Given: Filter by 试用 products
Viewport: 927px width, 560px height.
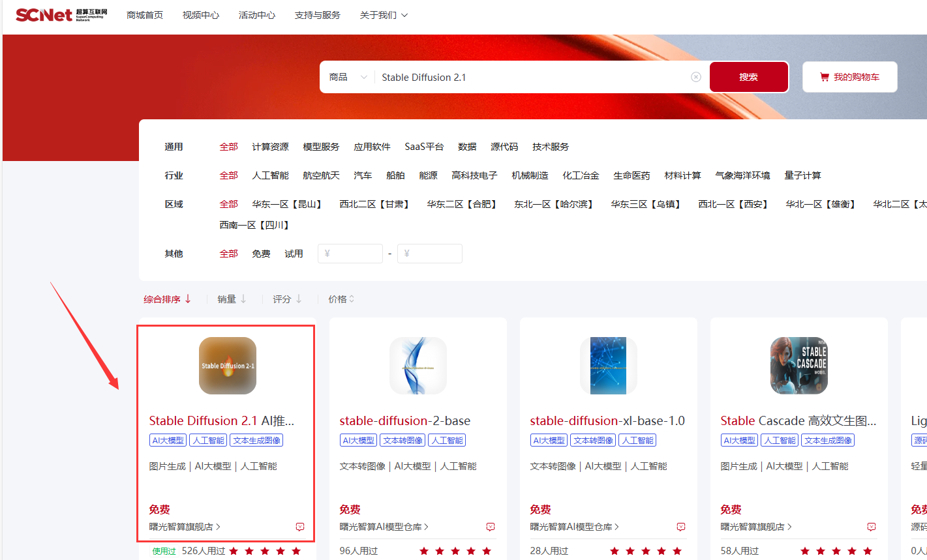Looking at the screenshot, I should [x=294, y=254].
